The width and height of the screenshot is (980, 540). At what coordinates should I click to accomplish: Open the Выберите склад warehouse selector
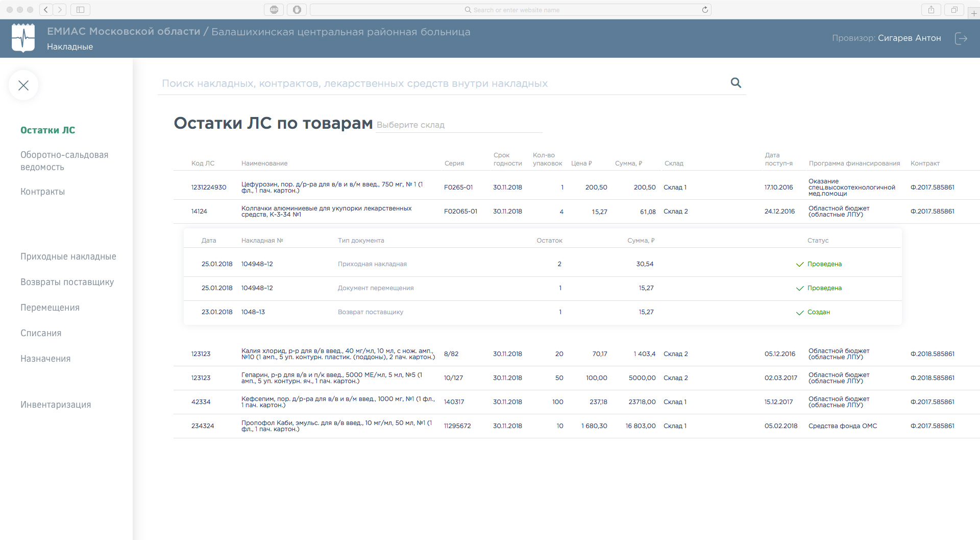pyautogui.click(x=458, y=125)
